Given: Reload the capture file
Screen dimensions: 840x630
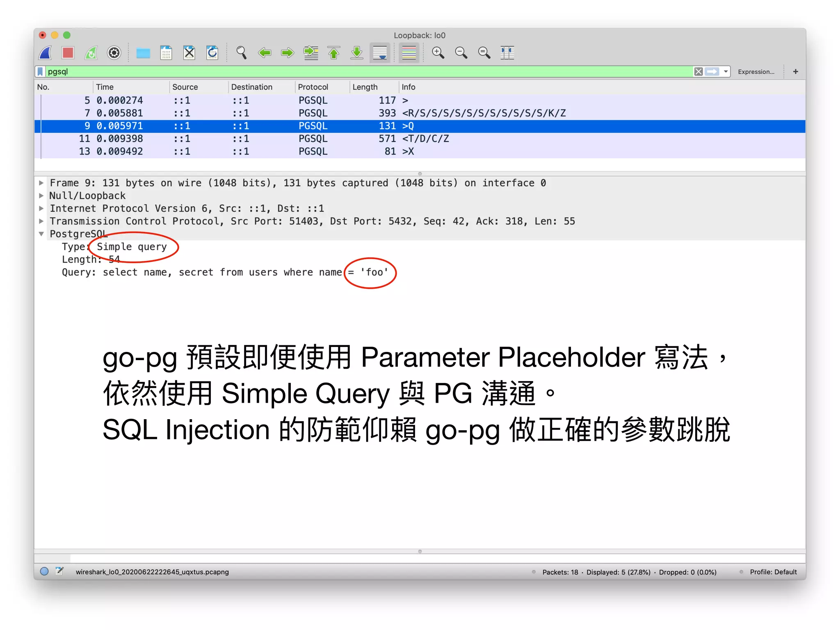Looking at the screenshot, I should tap(212, 52).
